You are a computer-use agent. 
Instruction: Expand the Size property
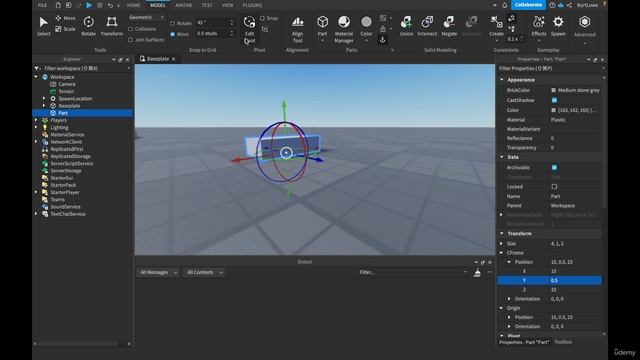pos(502,244)
